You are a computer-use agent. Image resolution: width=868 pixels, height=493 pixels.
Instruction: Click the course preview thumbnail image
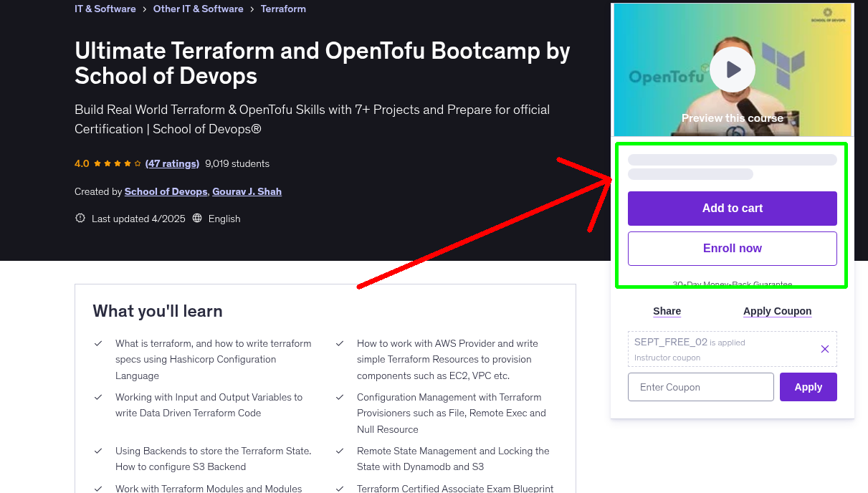[x=733, y=70]
